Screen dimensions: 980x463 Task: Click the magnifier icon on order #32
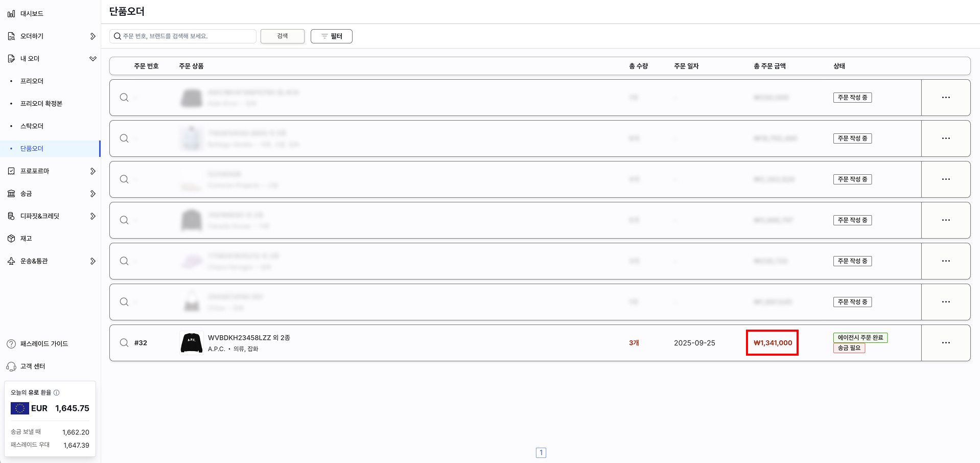[x=124, y=343]
